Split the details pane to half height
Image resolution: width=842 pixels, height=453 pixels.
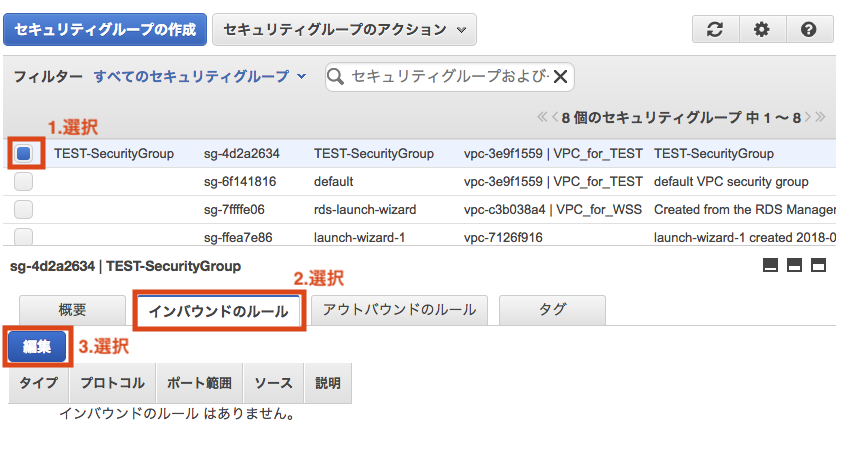pos(794,265)
